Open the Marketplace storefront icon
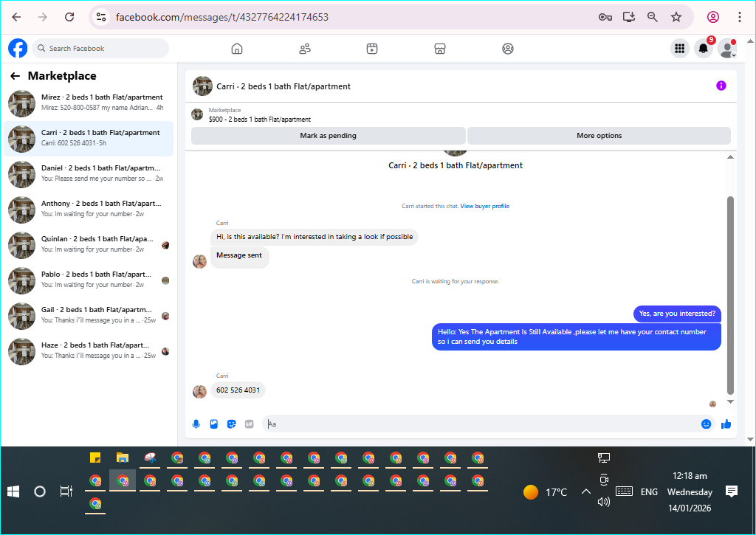Screen dimensions: 756x535 [440, 49]
